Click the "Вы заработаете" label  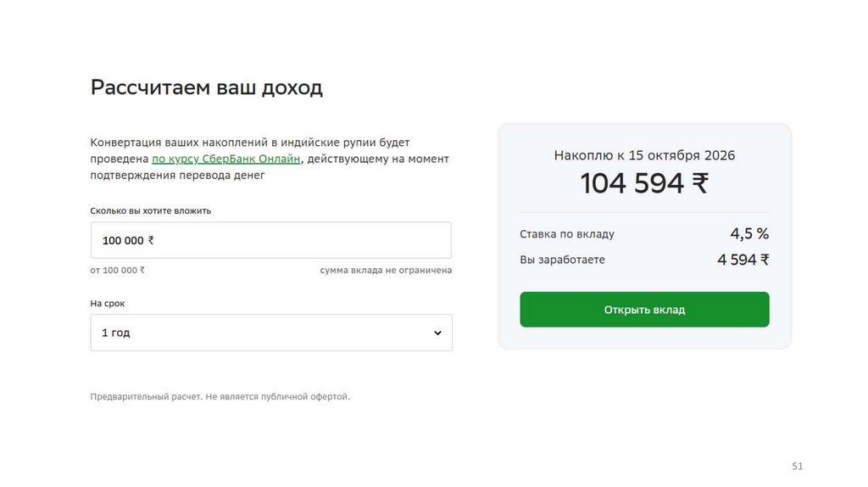pos(563,260)
